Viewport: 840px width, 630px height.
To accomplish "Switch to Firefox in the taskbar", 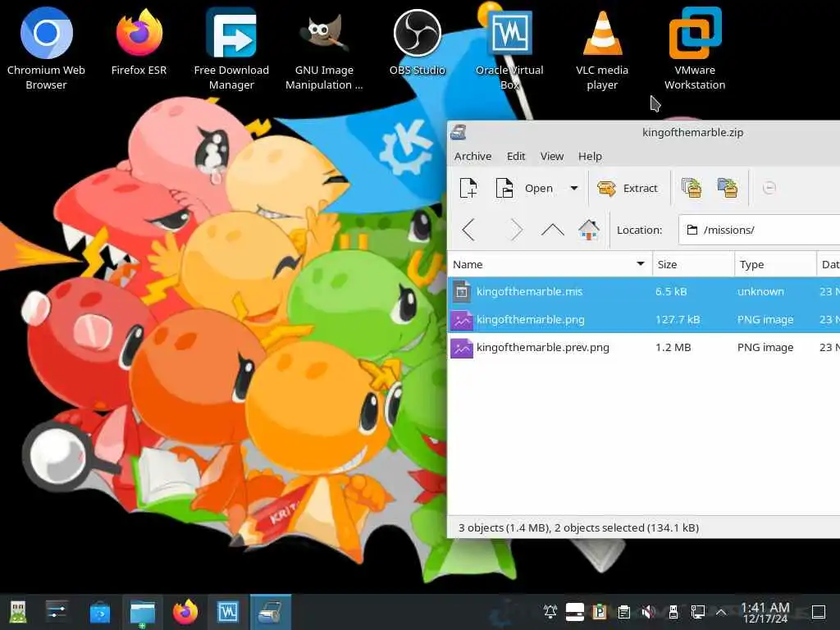I will [185, 612].
